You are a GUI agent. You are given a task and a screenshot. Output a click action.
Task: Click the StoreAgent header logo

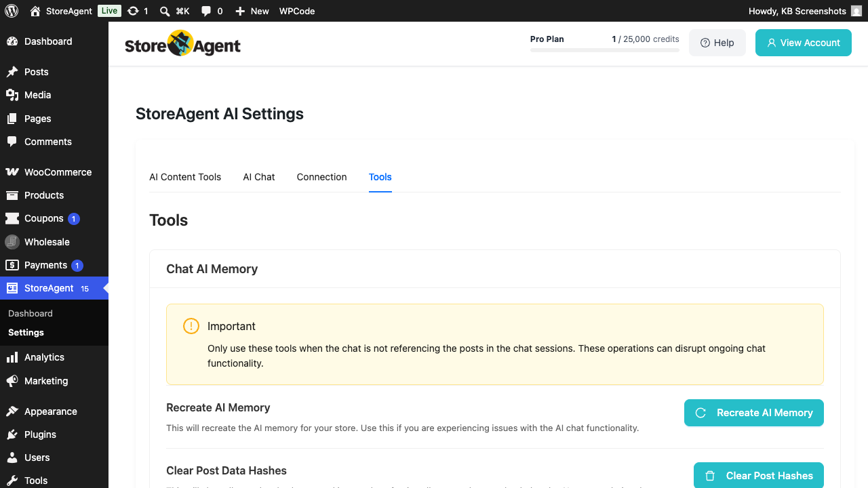[183, 43]
